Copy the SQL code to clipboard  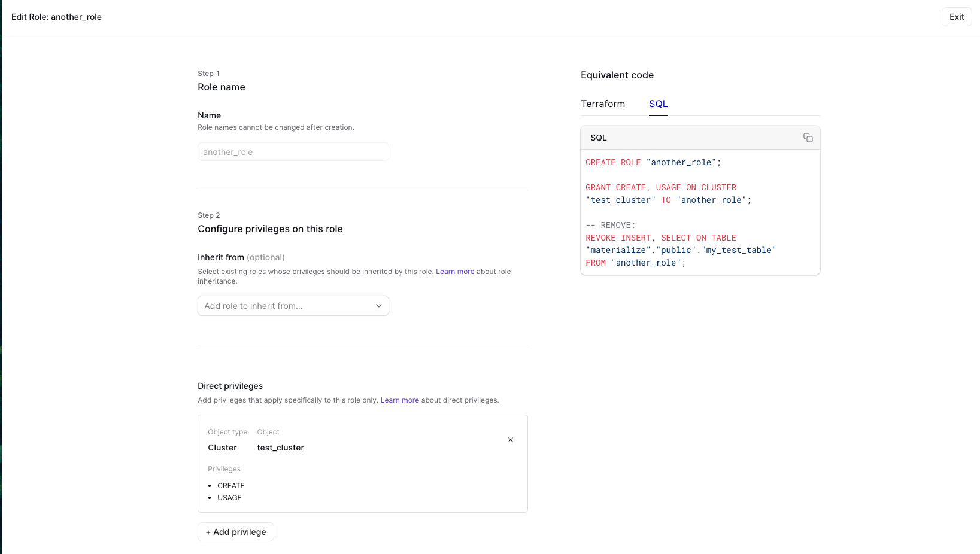(808, 138)
